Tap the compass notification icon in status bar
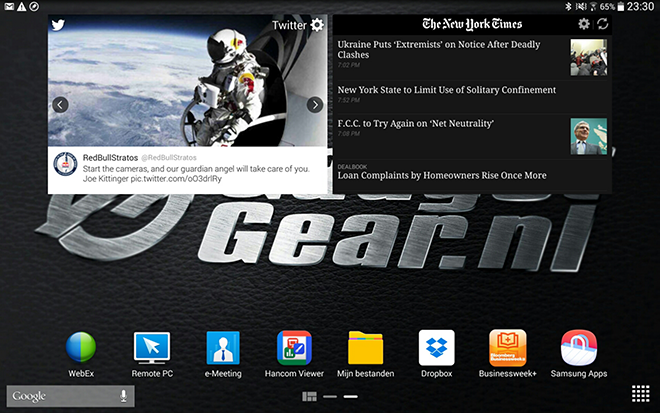Viewport: 660px width, 413px height. pyautogui.click(x=34, y=6)
